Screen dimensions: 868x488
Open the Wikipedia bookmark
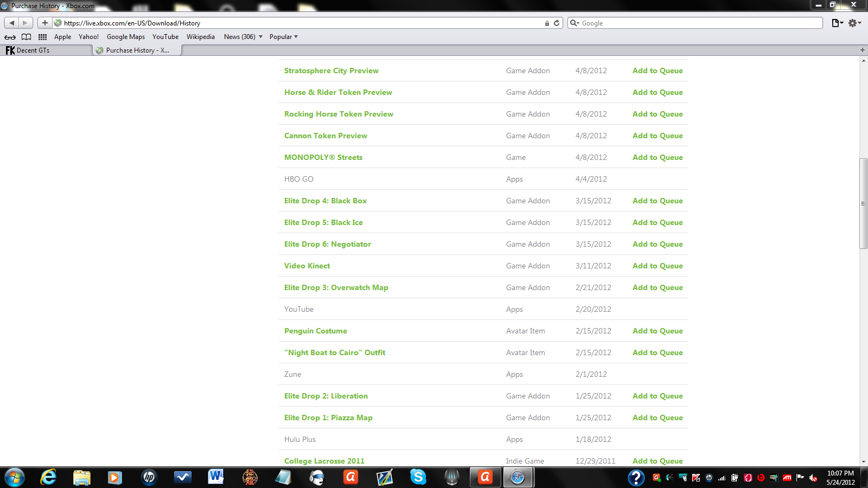pyautogui.click(x=201, y=37)
